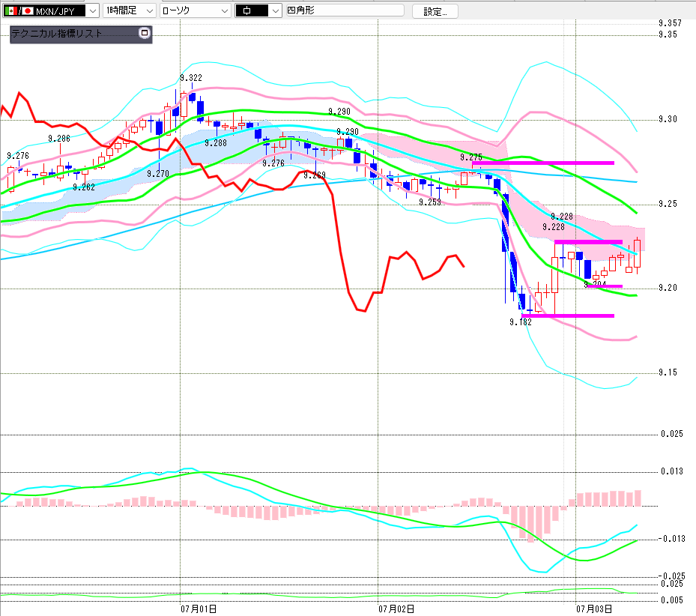Click the 9.182 low price label
The height and width of the screenshot is (616, 696).
(521, 322)
